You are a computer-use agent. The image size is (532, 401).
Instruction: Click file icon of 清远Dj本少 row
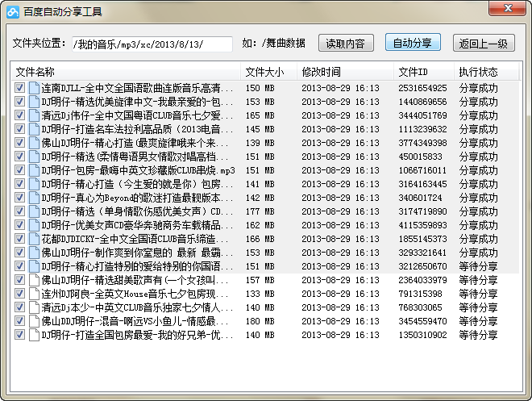point(34,307)
